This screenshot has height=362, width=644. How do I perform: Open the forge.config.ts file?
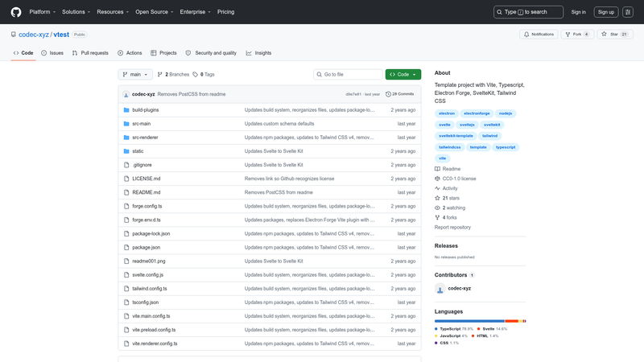point(147,206)
